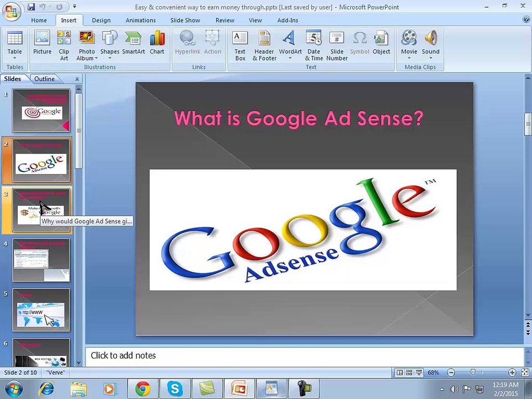The height and width of the screenshot is (399, 532).
Task: Select slide 5 thumbnail with http://www image
Action: (41, 310)
